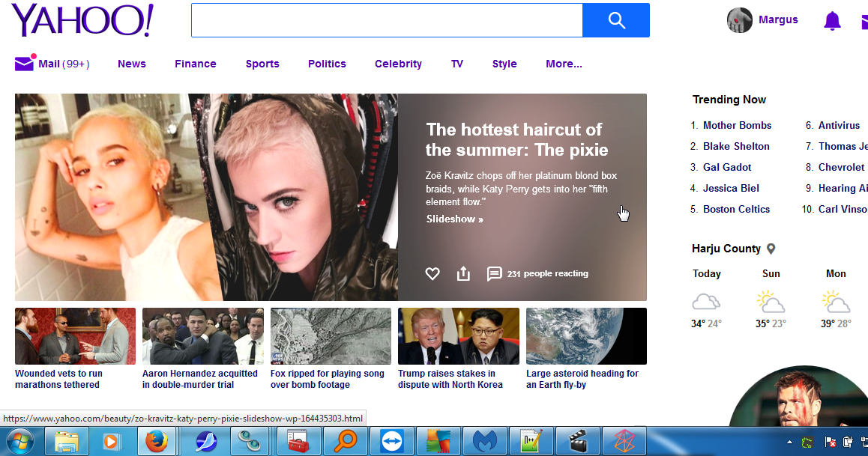The image size is (868, 456).
Task: Open SeaMonkey from the taskbar
Action: pyautogui.click(x=206, y=442)
